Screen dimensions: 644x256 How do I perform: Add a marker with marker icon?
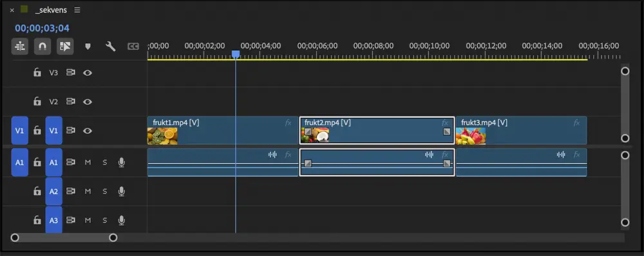tap(88, 46)
